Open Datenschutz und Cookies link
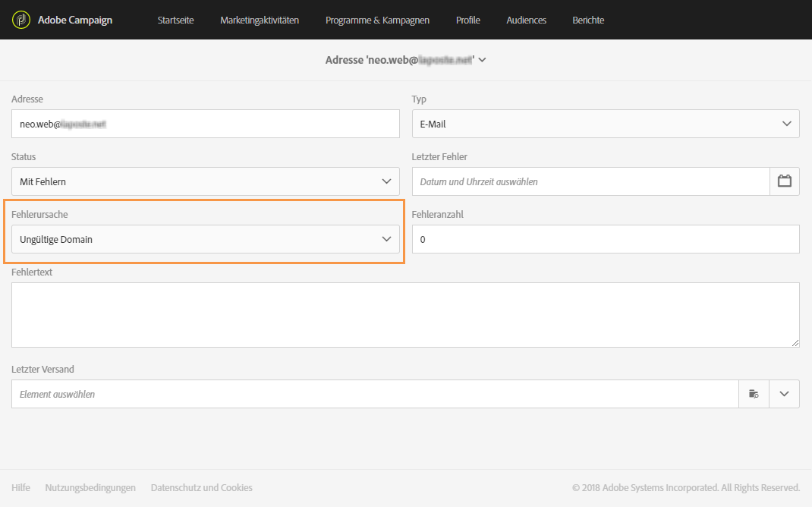 [202, 487]
